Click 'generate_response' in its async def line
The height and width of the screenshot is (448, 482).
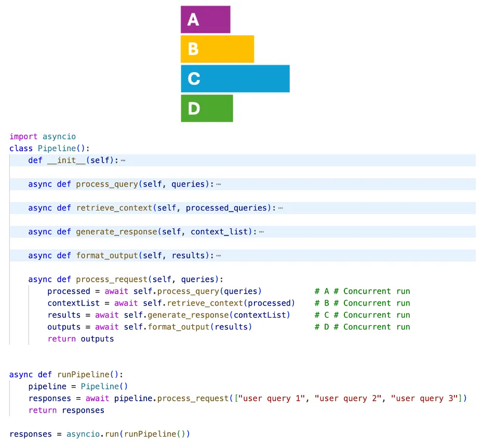[116, 232]
